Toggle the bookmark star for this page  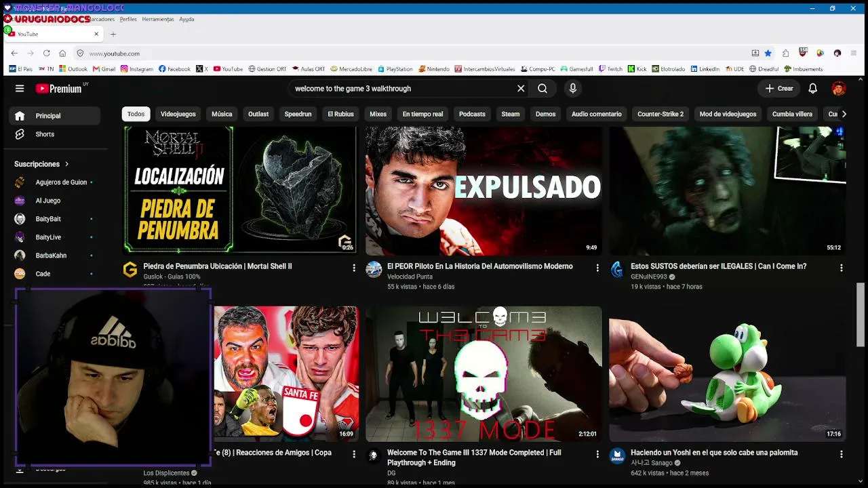(x=768, y=53)
